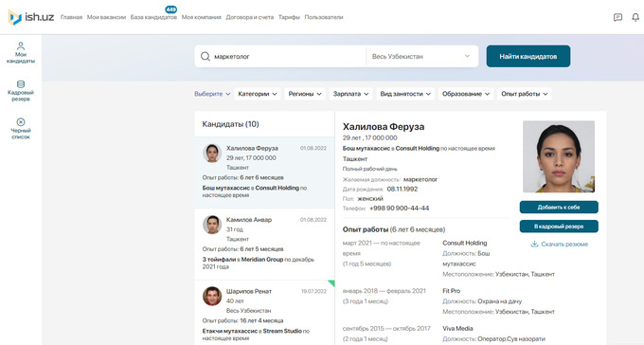Expand the Опыт работы filter
The image size is (644, 345).
pyautogui.click(x=525, y=94)
